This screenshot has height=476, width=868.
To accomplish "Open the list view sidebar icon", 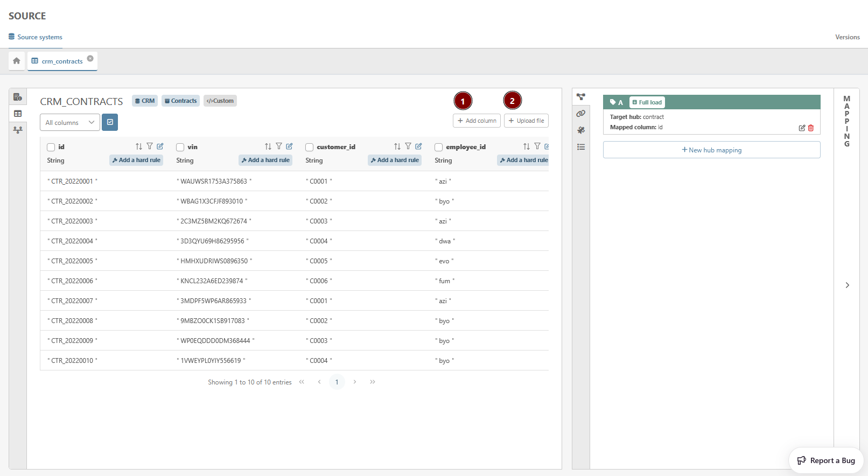I will (580, 147).
